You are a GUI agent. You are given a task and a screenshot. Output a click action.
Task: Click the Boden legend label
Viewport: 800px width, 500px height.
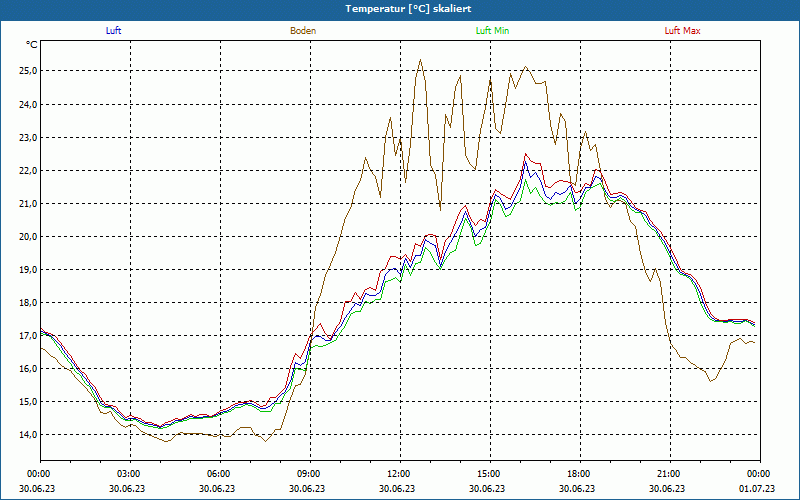[303, 31]
